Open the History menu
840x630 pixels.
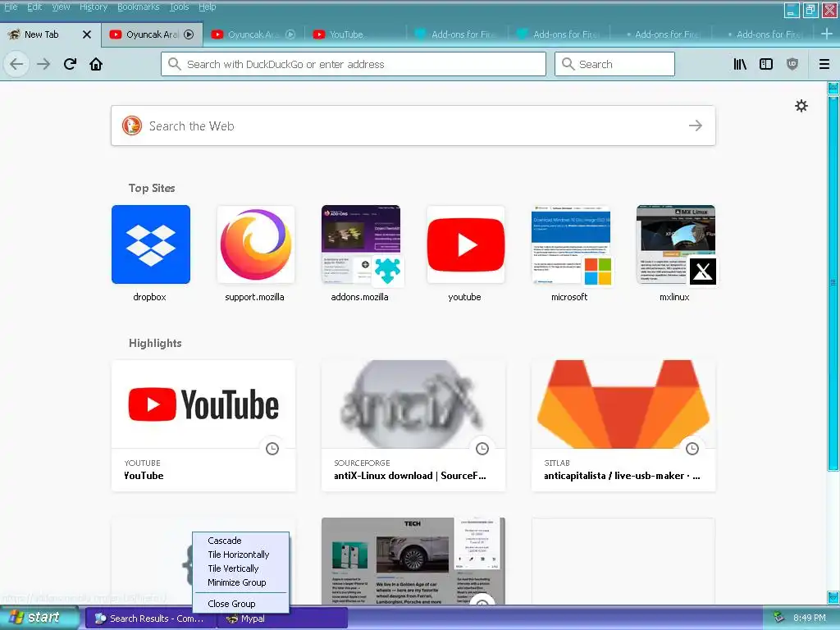[94, 7]
